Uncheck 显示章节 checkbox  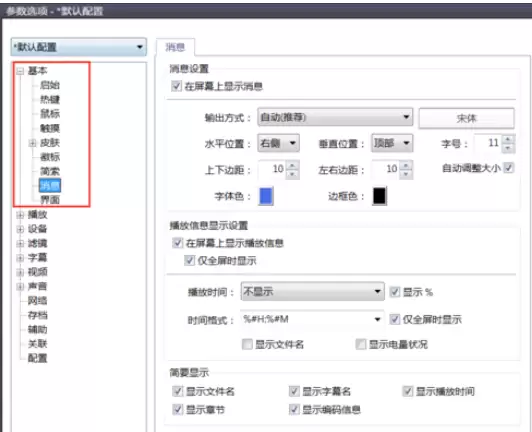pos(177,410)
